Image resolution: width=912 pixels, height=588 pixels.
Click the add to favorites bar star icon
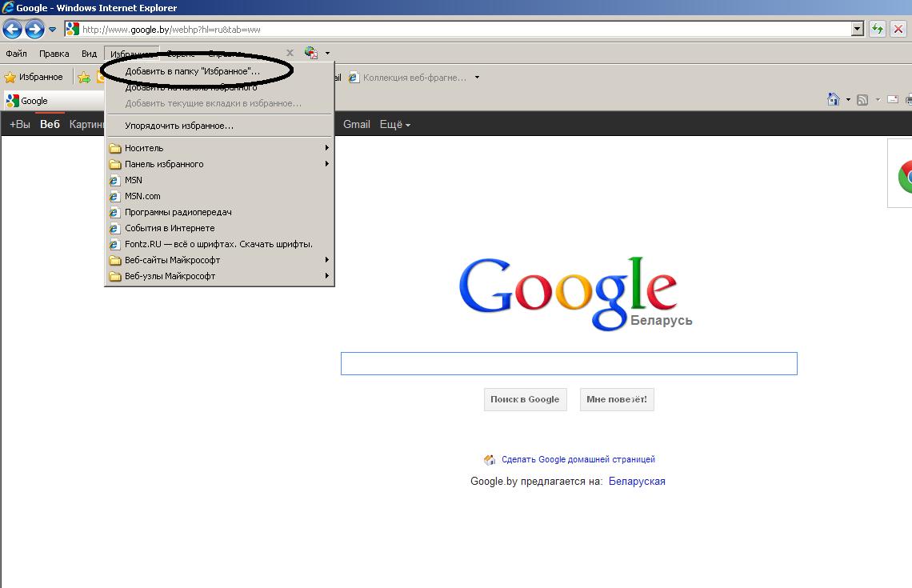click(84, 77)
